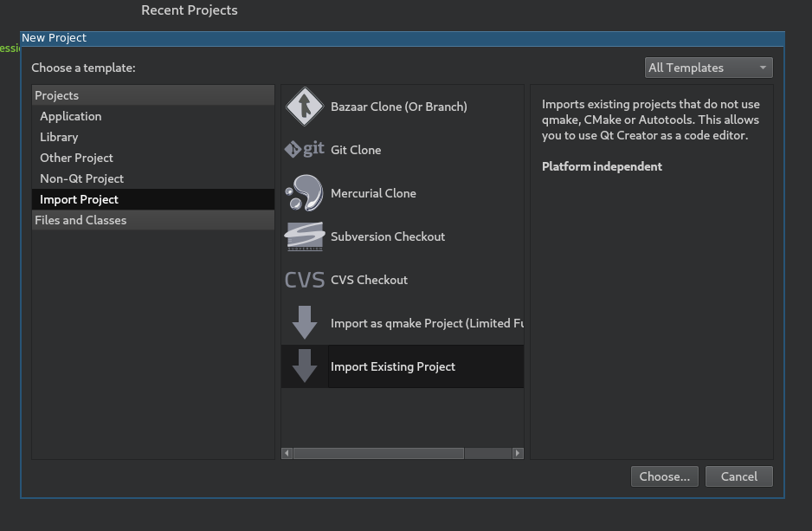The height and width of the screenshot is (531, 812).
Task: Select the Files and Classes category
Action: coord(81,219)
